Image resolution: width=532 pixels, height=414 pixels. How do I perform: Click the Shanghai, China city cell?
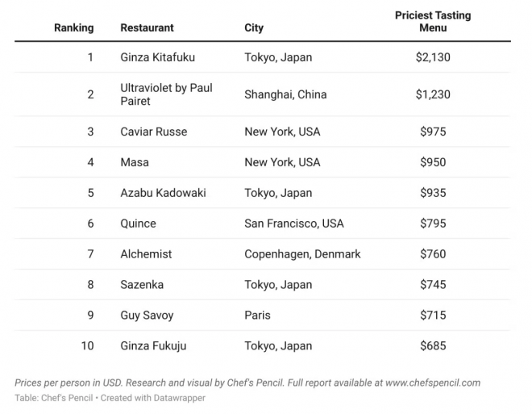(285, 94)
